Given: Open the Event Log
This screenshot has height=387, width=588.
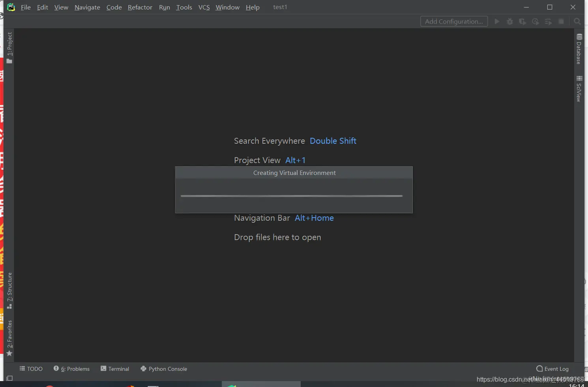Looking at the screenshot, I should tap(552, 369).
